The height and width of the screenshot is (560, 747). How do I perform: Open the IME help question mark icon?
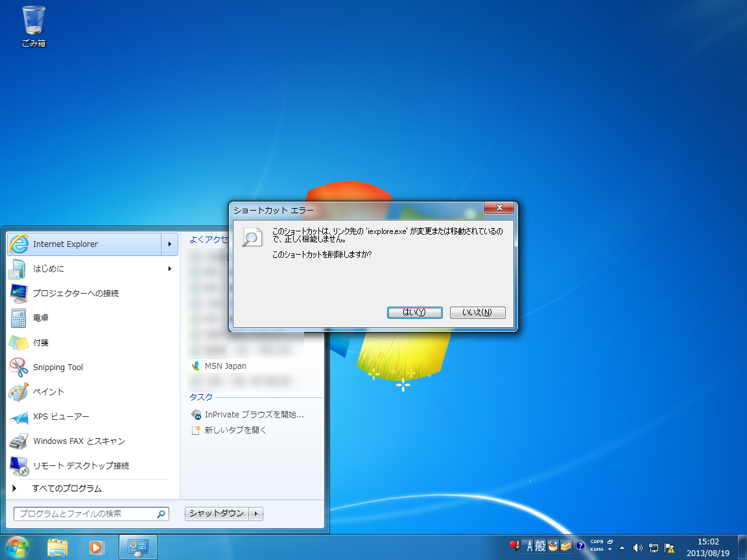tap(580, 546)
